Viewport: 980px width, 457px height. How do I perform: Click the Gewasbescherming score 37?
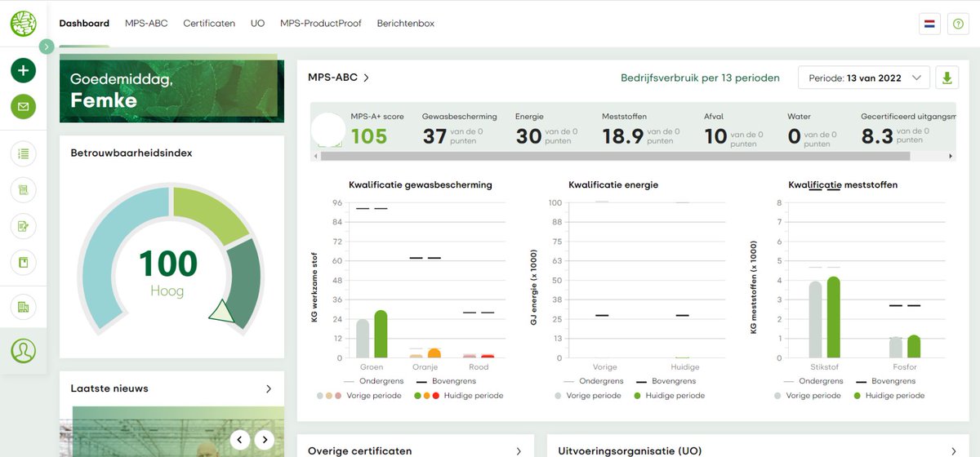[434, 136]
